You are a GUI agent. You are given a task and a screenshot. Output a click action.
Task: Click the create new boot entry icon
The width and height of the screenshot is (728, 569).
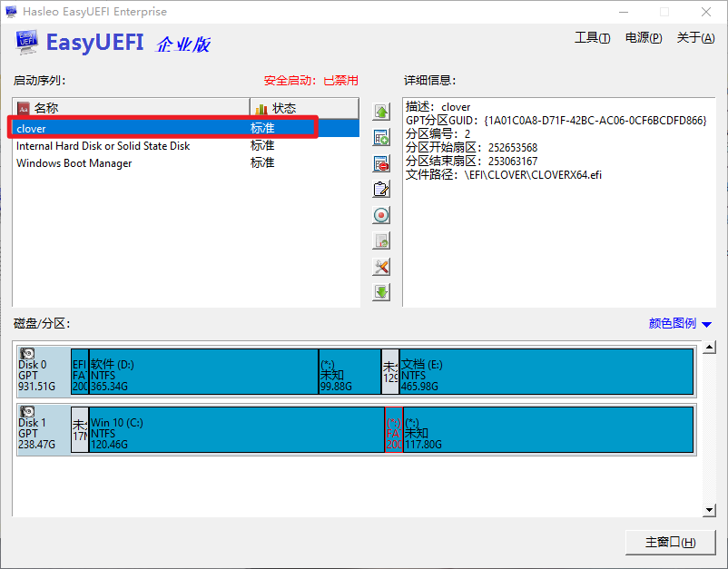pyautogui.click(x=381, y=138)
